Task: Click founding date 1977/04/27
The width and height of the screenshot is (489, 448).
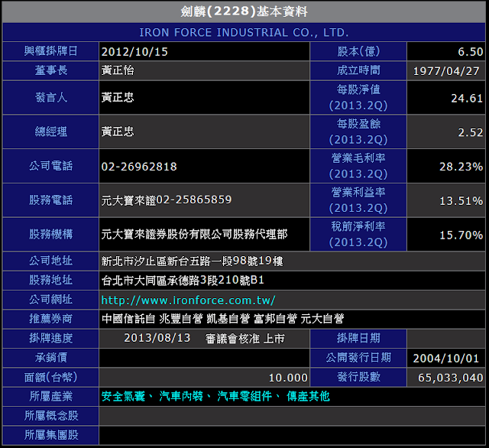Action: tap(446, 71)
